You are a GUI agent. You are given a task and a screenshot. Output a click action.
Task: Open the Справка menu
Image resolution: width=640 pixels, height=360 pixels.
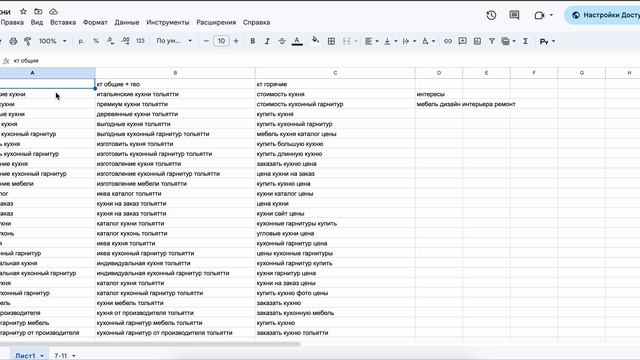[256, 22]
